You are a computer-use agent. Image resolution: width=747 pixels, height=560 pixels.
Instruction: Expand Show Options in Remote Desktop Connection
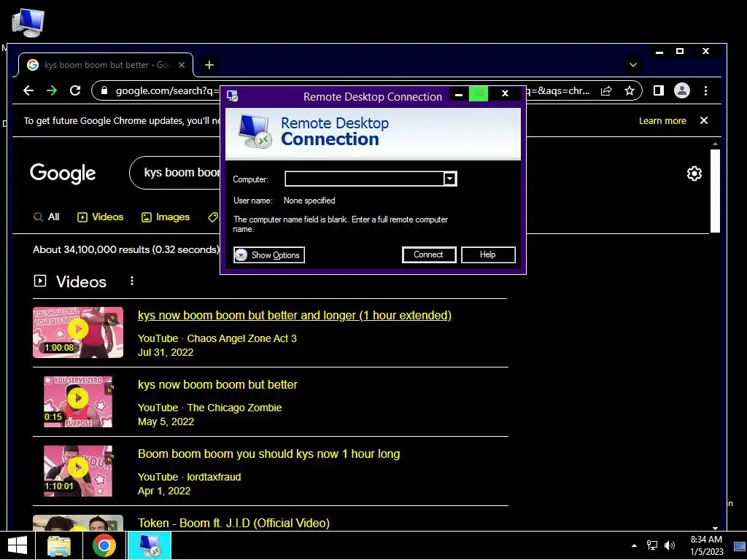tap(268, 254)
